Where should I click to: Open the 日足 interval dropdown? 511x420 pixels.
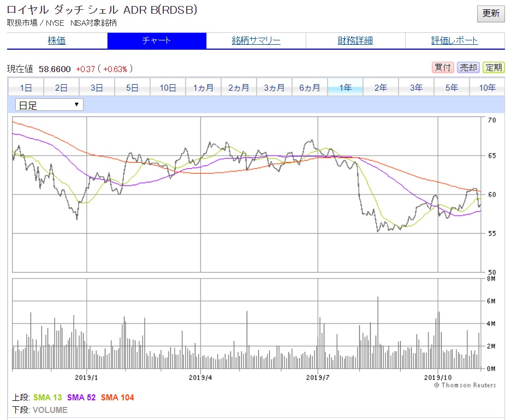[49, 105]
